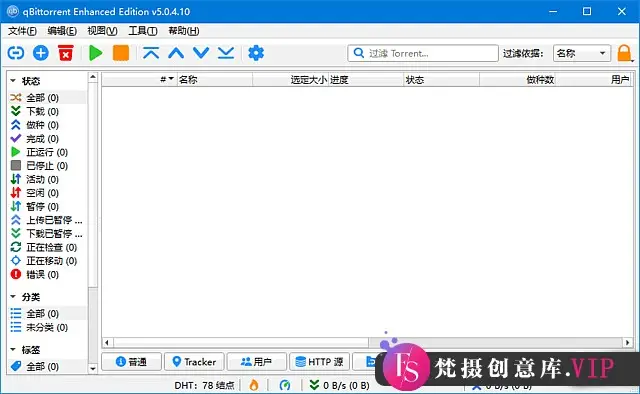Collapse the 分类 section

pyautogui.click(x=13, y=297)
